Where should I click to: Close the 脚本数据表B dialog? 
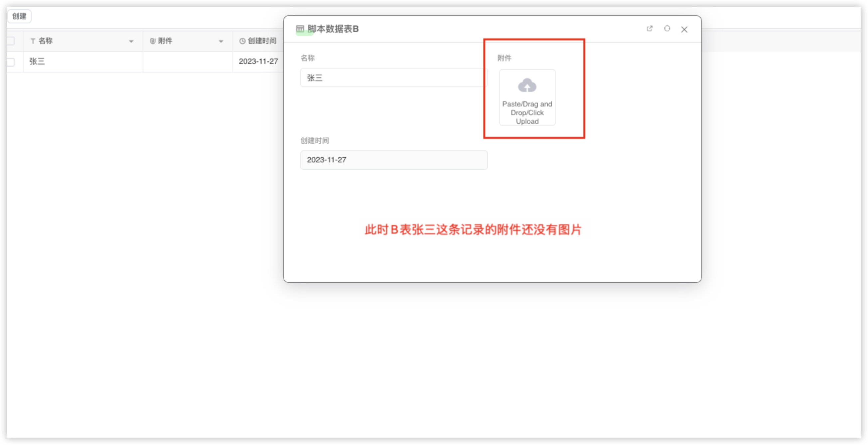(x=684, y=30)
